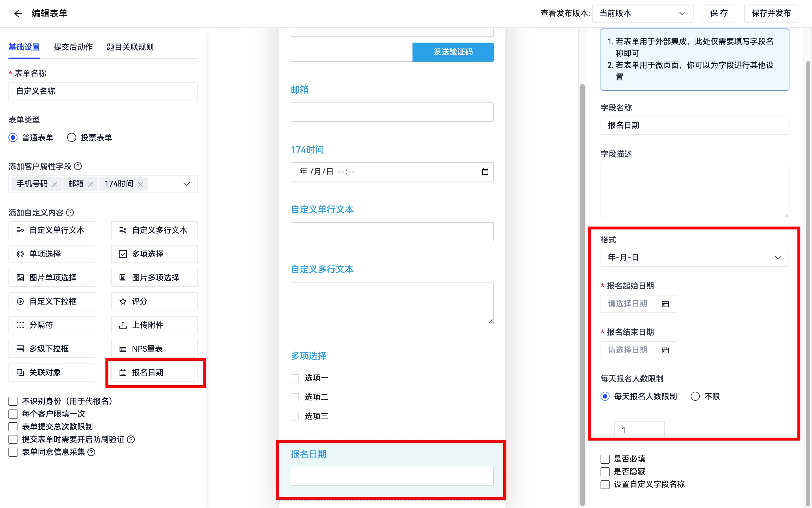
Task: Select 普通表单 radio option
Action: pos(13,137)
